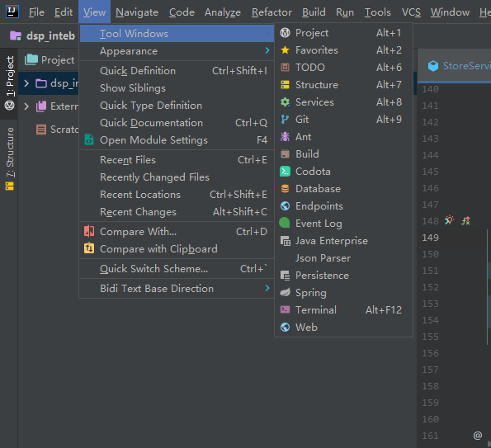Open the Code menu
Image resolution: width=491 pixels, height=448 pixels.
pos(182,12)
